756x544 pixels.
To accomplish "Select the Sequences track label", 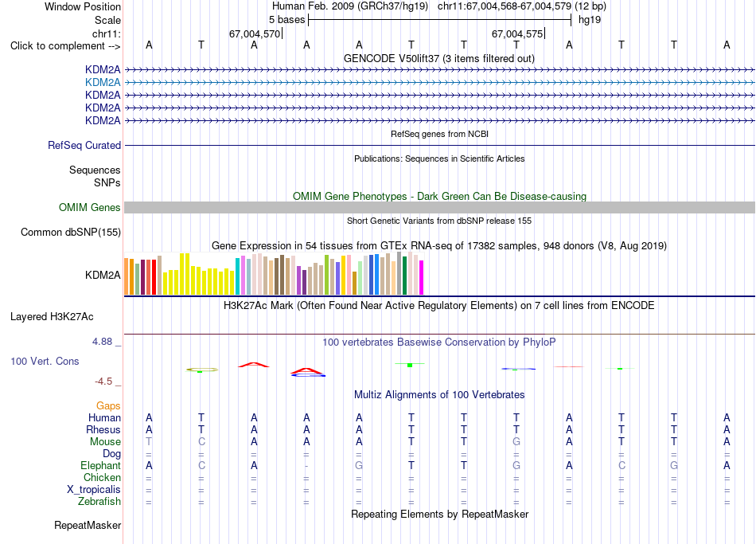I will pos(95,170).
